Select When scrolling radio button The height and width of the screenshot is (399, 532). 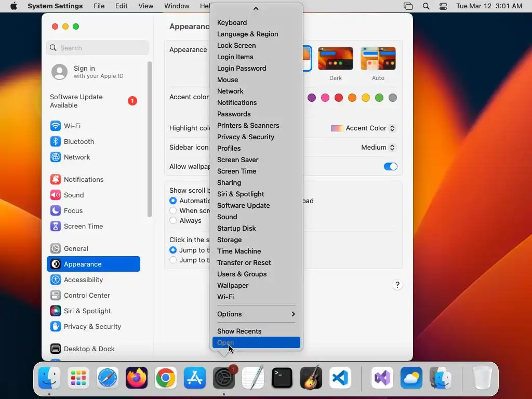(x=173, y=211)
